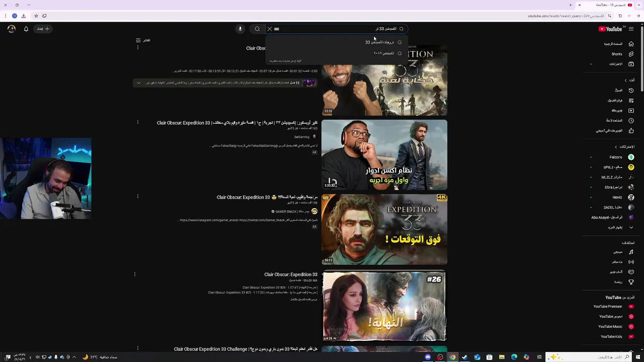Select the suggestion 'اكسبدشن 33' with extra words
The image size is (644, 362).
[336, 42]
